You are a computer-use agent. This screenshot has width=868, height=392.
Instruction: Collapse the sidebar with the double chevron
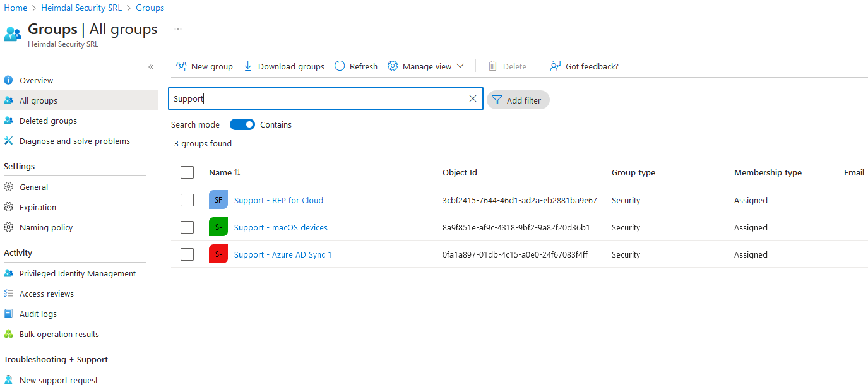pyautogui.click(x=151, y=67)
